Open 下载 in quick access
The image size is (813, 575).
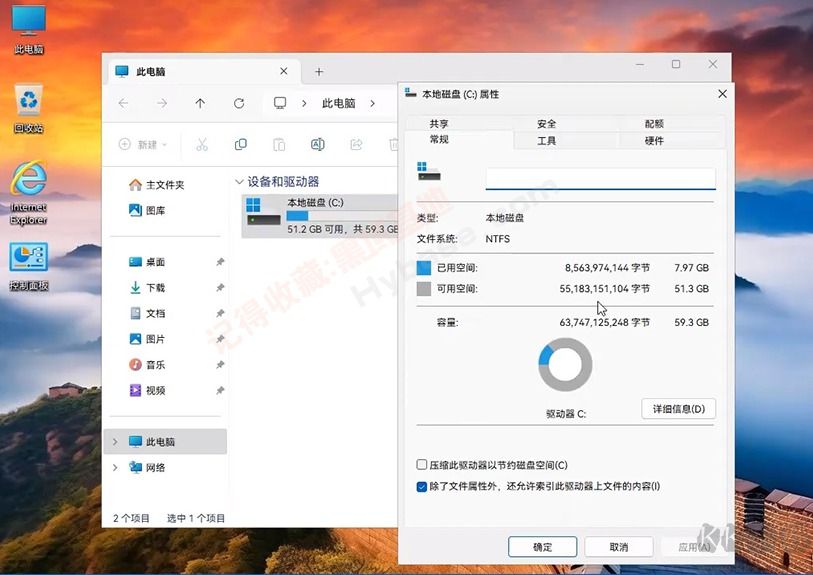(147, 287)
